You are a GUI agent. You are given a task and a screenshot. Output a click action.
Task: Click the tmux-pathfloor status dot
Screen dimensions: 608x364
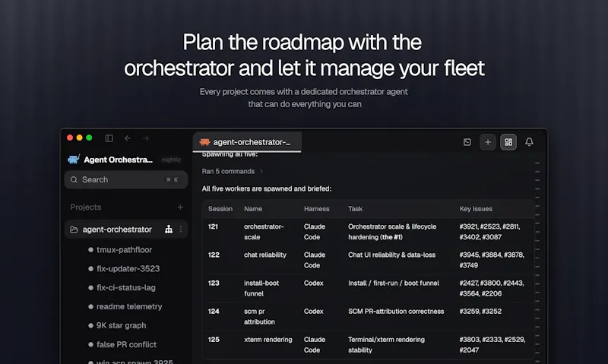tap(90, 250)
